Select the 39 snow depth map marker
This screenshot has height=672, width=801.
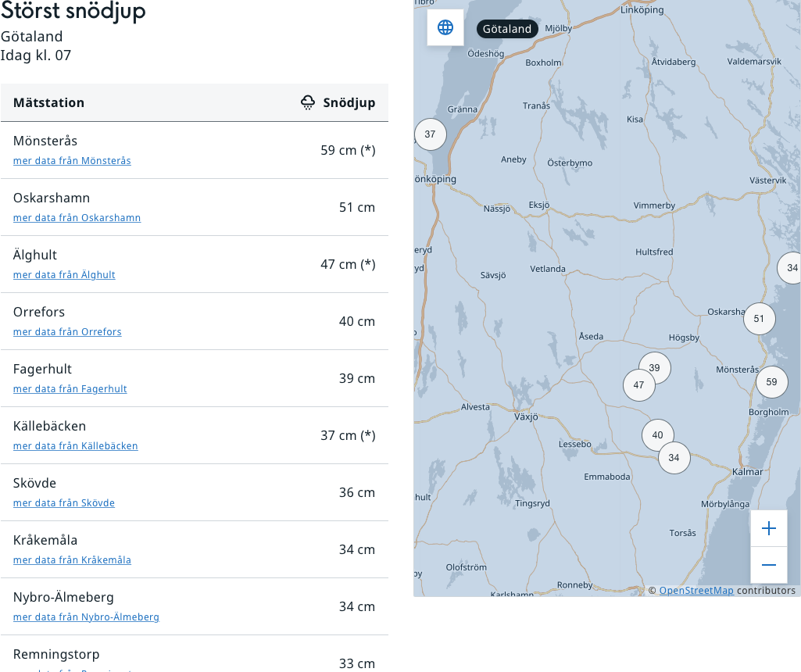[x=655, y=368]
